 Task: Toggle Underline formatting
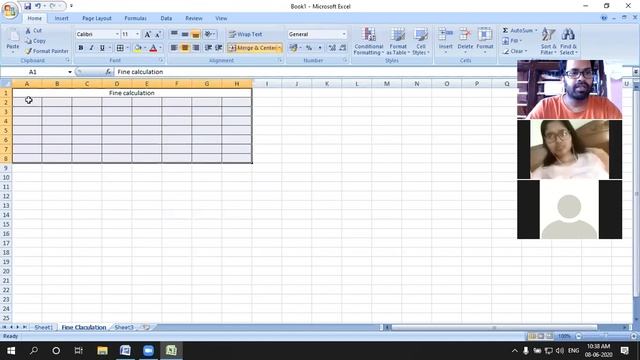[x=102, y=48]
